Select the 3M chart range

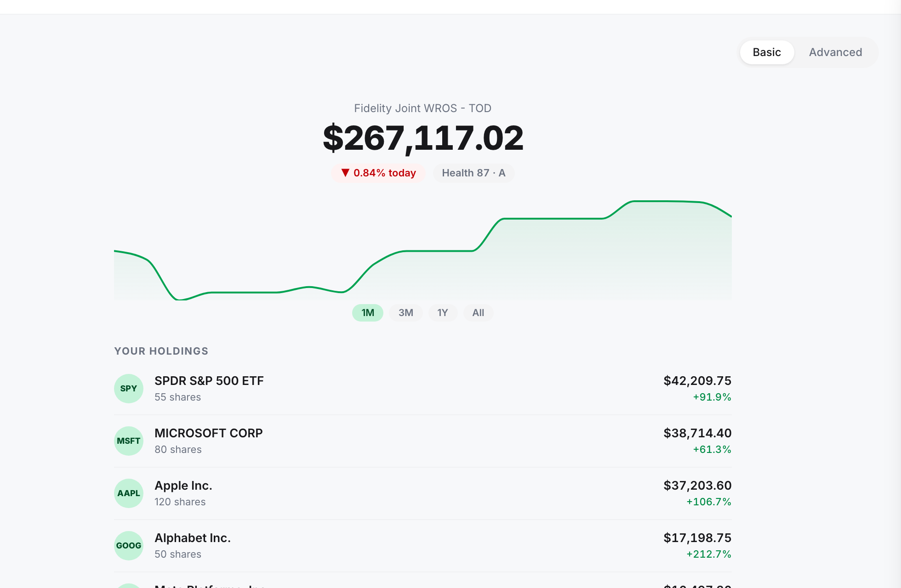406,313
